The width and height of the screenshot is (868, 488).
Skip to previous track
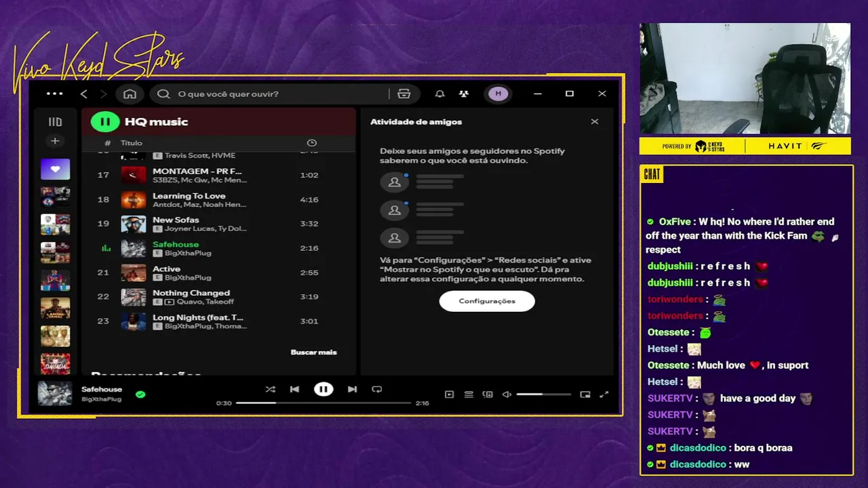point(294,389)
